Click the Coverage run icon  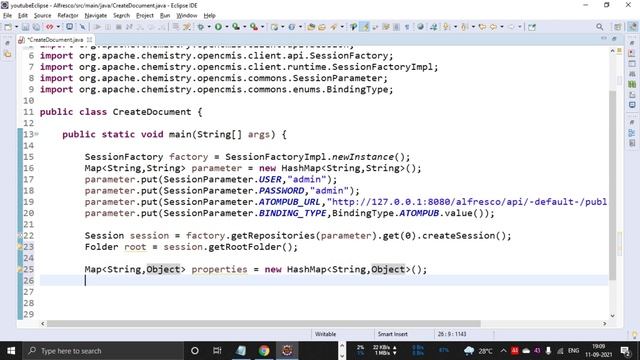[x=236, y=27]
